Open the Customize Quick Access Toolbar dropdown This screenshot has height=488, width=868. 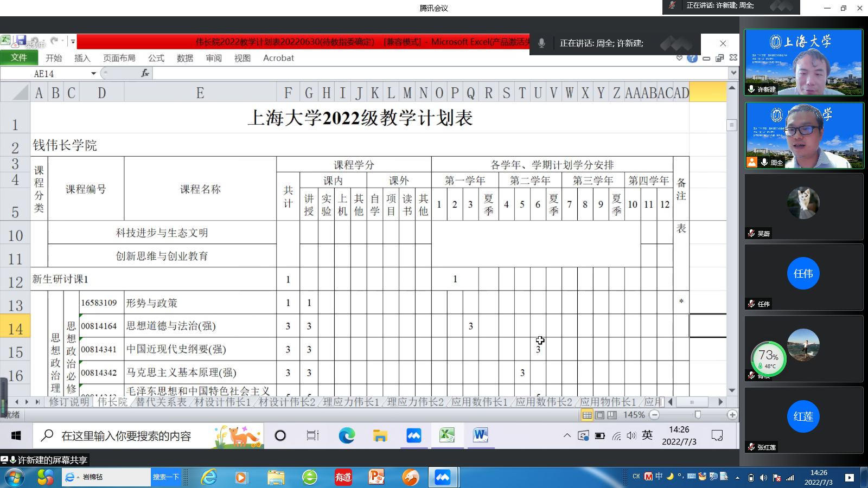tap(72, 41)
